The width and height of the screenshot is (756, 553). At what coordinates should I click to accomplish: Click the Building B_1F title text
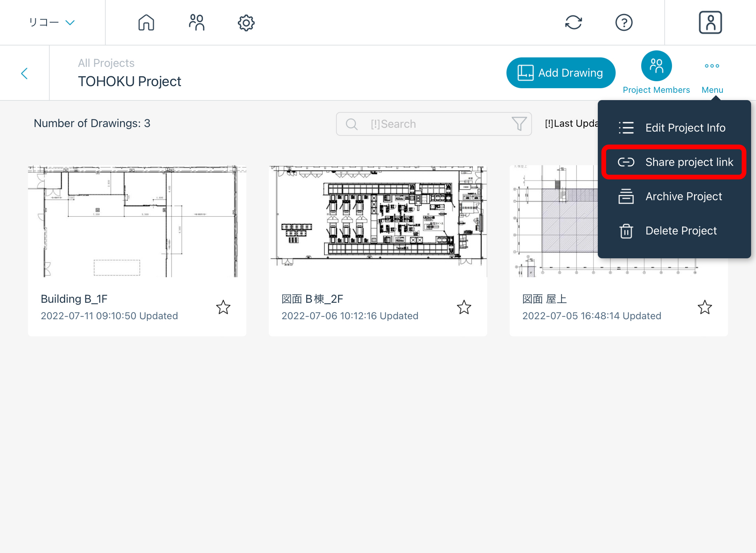coord(74,299)
